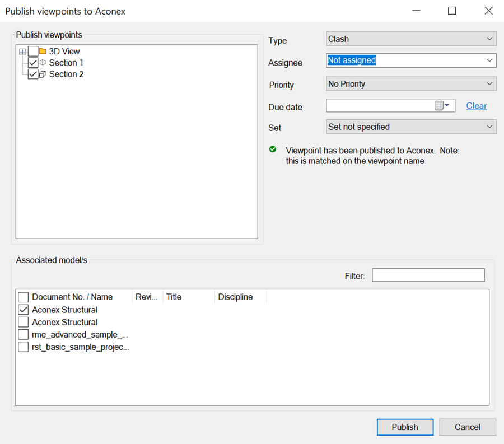Check the rme_advanced_sample_ model checkbox
The height and width of the screenshot is (444, 504).
[x=23, y=334]
